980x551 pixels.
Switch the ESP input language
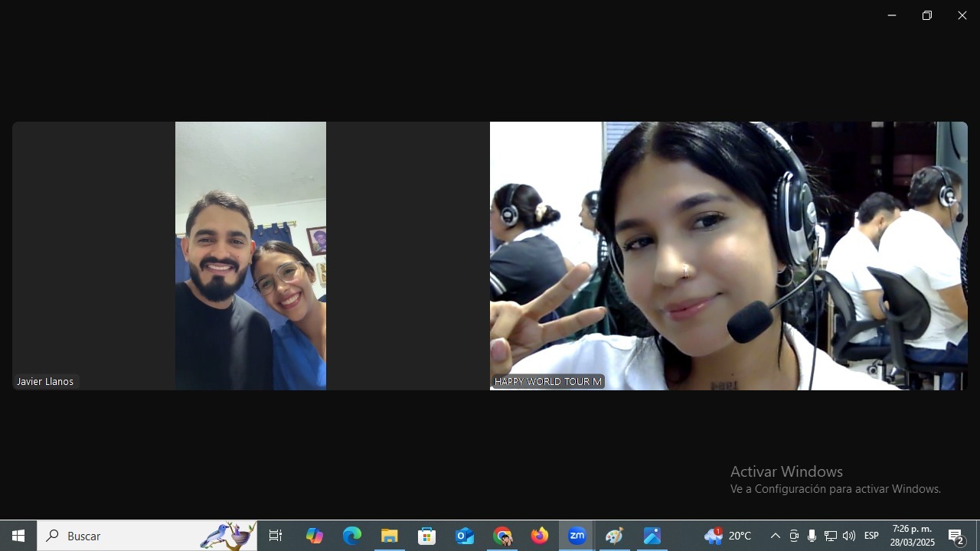pyautogui.click(x=871, y=536)
